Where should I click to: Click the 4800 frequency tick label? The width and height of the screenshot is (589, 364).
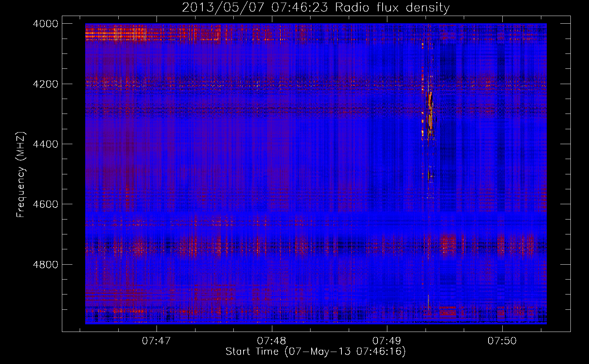[46, 264]
